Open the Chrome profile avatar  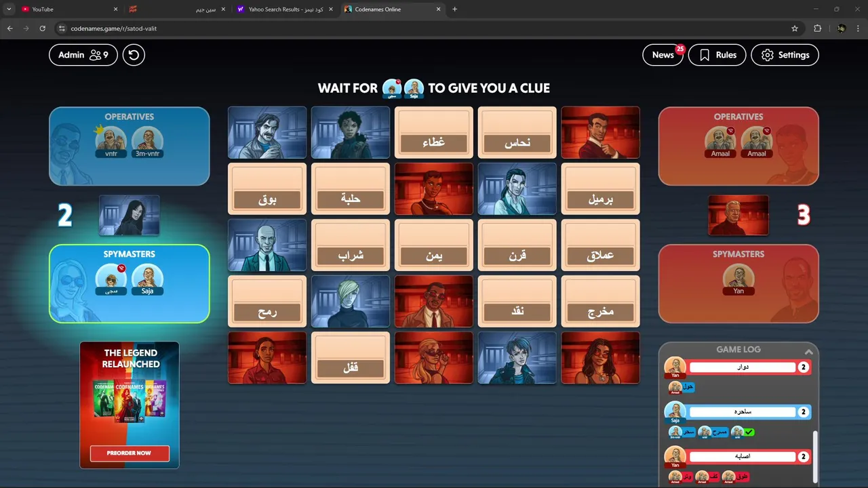(842, 28)
